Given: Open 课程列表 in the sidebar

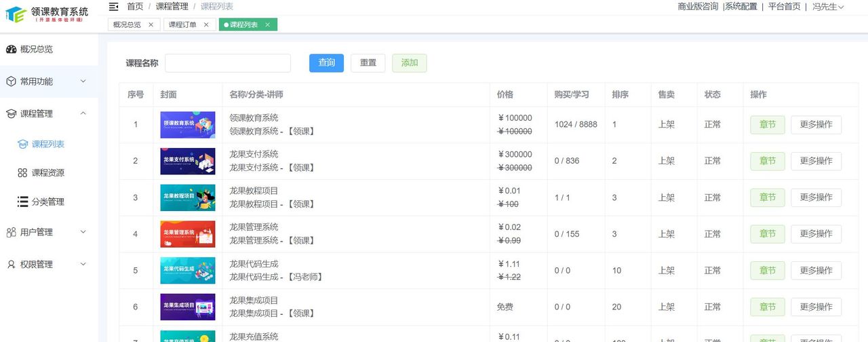Looking at the screenshot, I should pyautogui.click(x=49, y=145).
